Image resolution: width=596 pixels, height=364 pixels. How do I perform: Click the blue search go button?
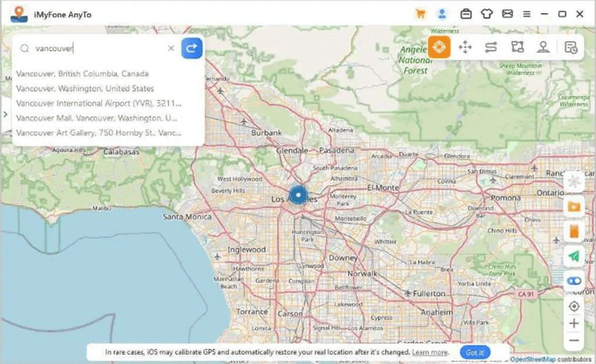pyautogui.click(x=192, y=48)
